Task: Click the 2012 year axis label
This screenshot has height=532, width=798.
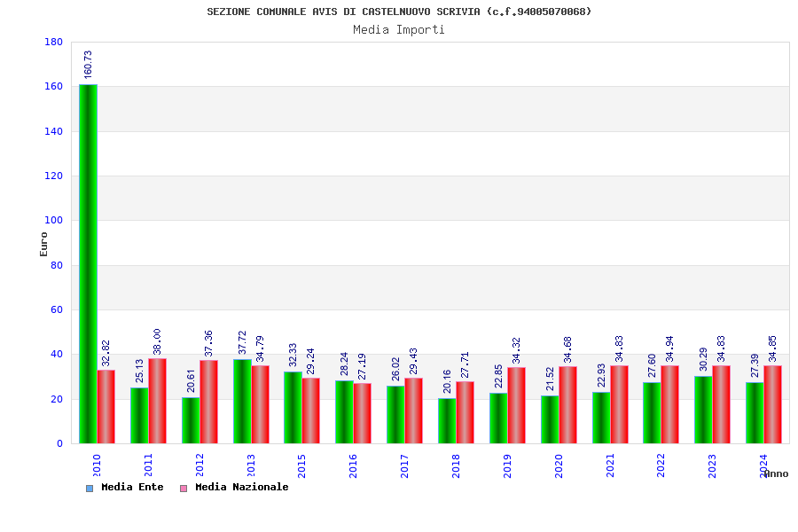Action: coord(200,465)
